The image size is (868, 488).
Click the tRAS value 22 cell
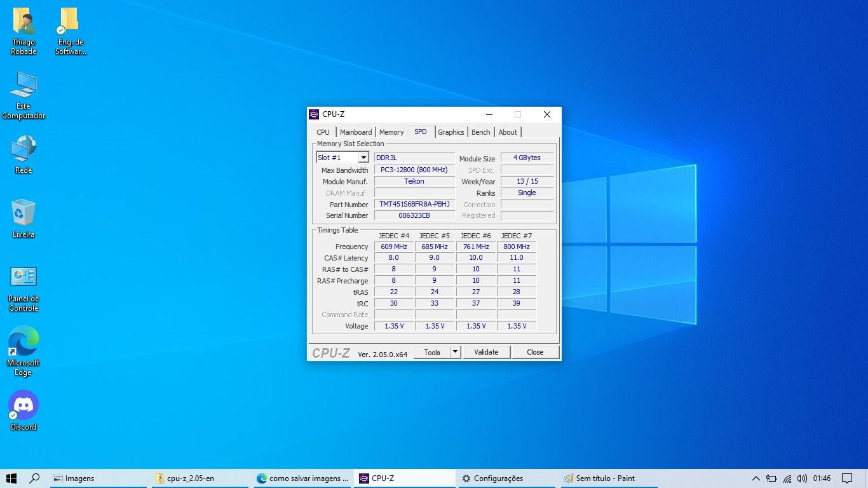point(394,292)
